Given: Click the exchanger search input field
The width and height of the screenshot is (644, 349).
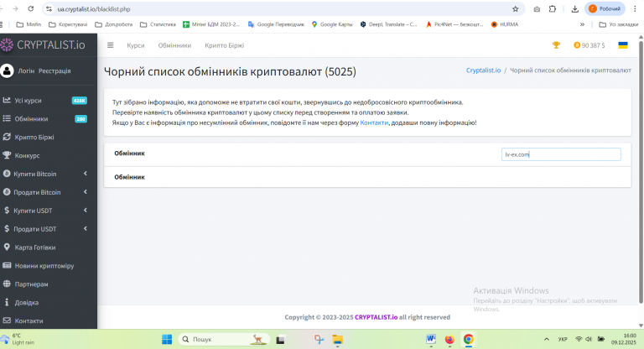Looking at the screenshot, I should point(561,154).
